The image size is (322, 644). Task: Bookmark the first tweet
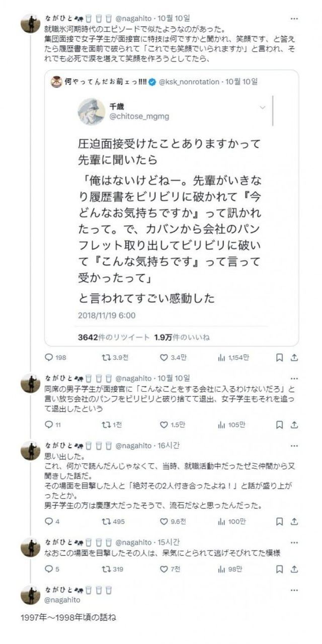point(280,358)
